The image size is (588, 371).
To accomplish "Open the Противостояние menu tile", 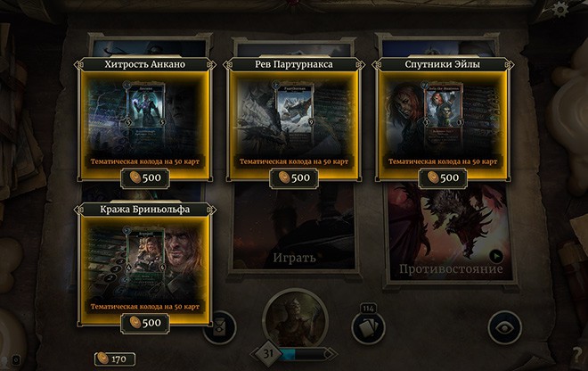I will 451,233.
